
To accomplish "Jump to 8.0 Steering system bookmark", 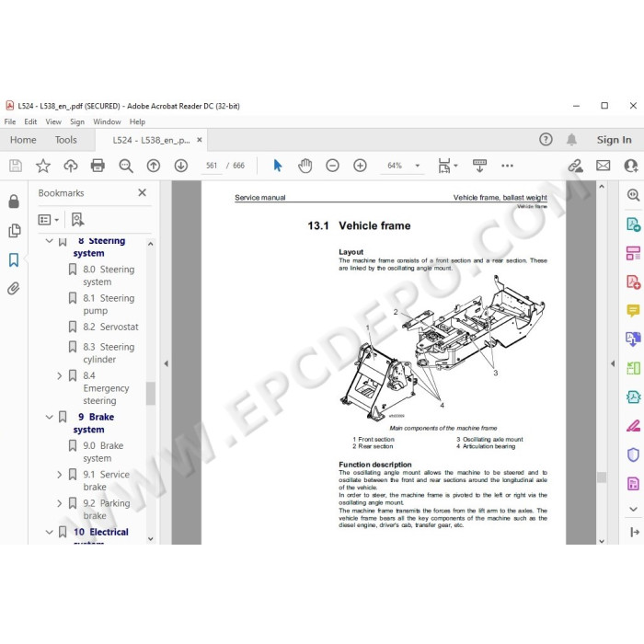I will [109, 276].
